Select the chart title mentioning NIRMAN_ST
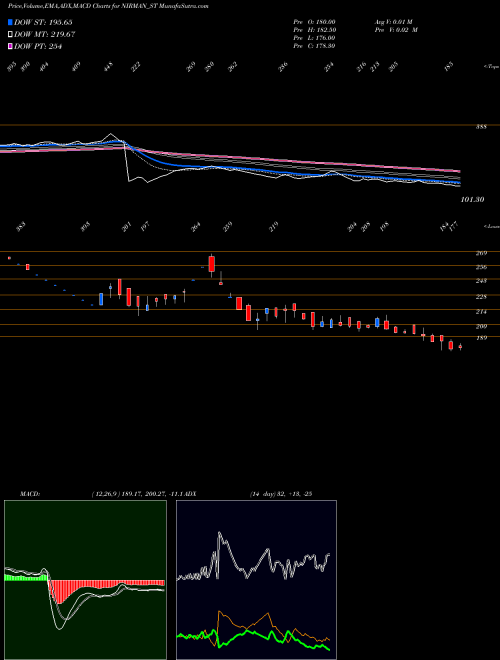The width and height of the screenshot is (500, 660). point(109,6)
